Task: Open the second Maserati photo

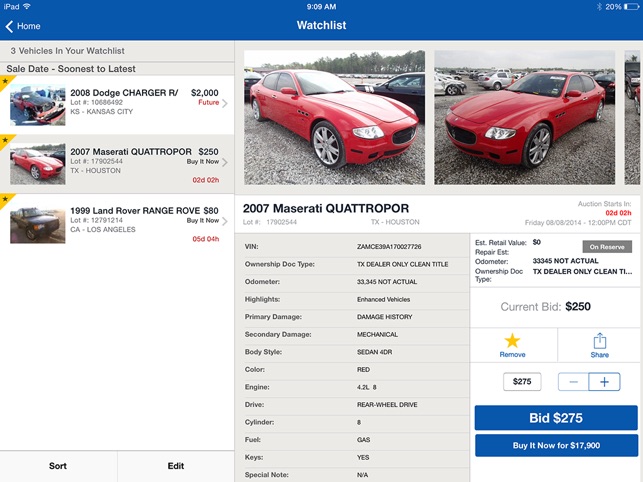Action: (x=524, y=117)
